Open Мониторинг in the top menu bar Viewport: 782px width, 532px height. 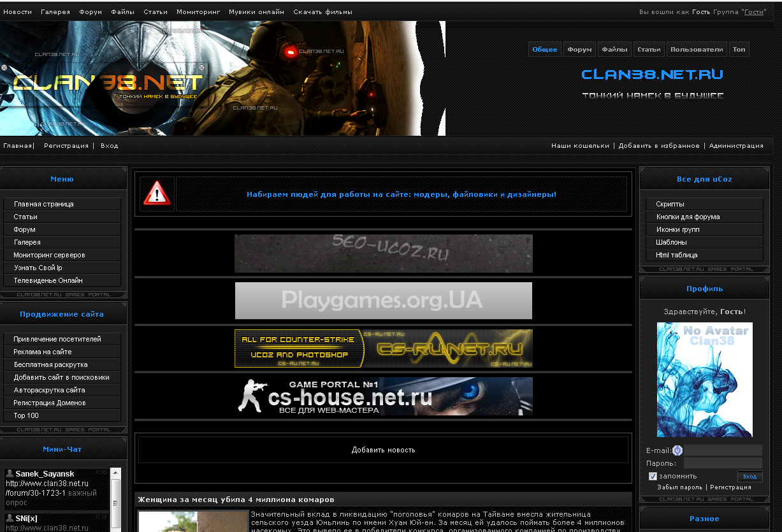tap(198, 12)
